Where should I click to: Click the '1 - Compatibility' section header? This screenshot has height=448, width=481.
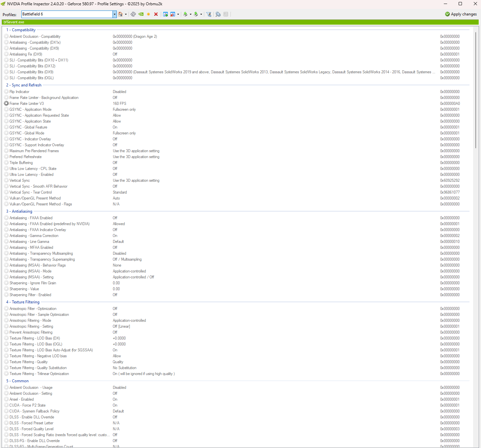coord(21,30)
